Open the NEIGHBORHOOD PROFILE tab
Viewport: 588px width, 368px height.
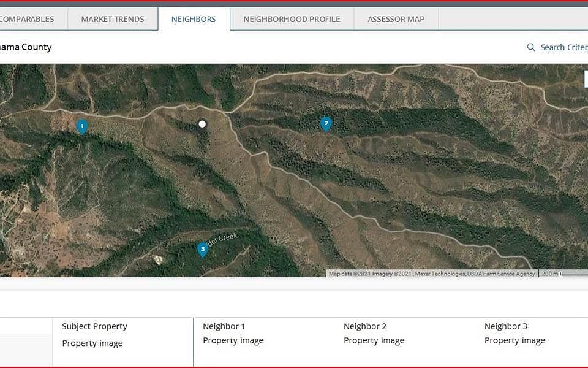coord(292,19)
